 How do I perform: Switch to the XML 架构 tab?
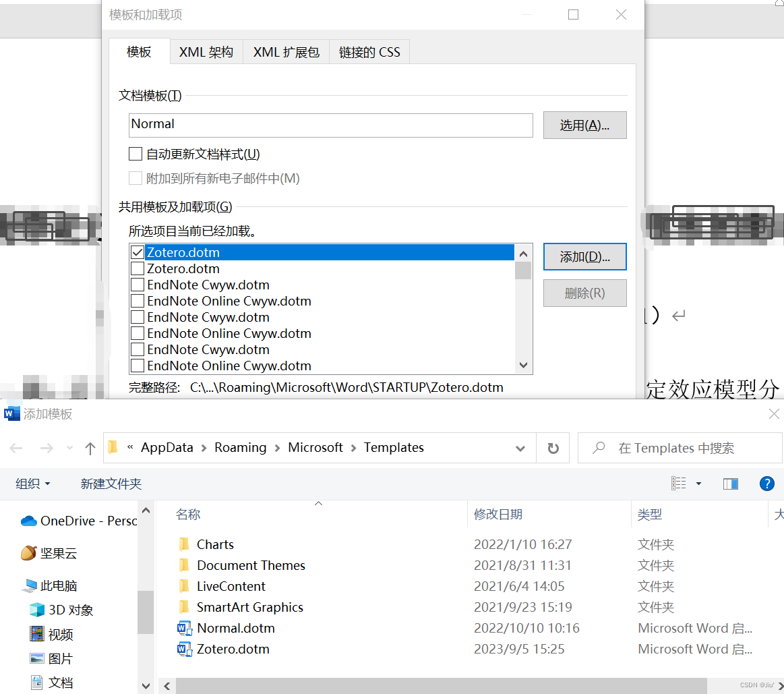[x=206, y=52]
